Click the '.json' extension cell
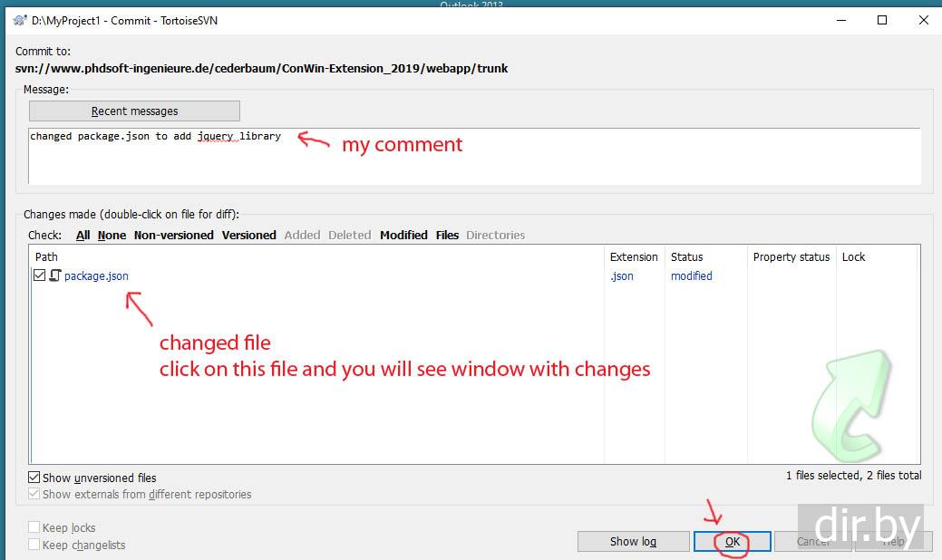The height and width of the screenshot is (560, 942). (622, 276)
